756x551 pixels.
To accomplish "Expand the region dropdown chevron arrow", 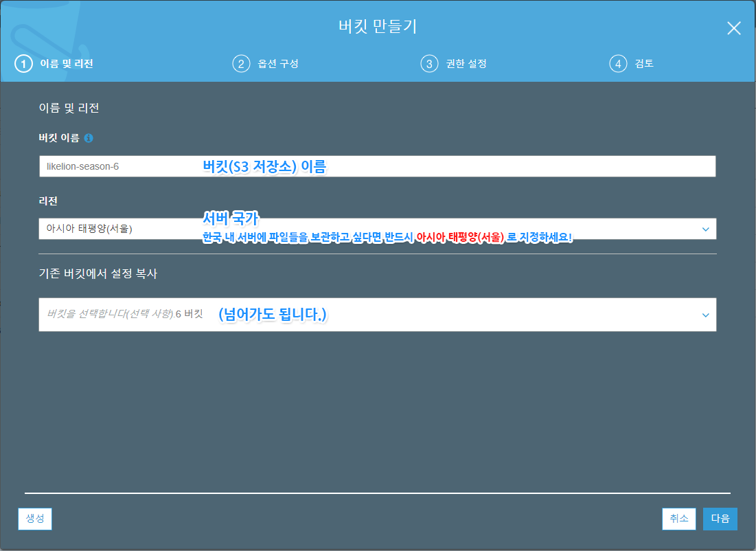I will pos(705,229).
